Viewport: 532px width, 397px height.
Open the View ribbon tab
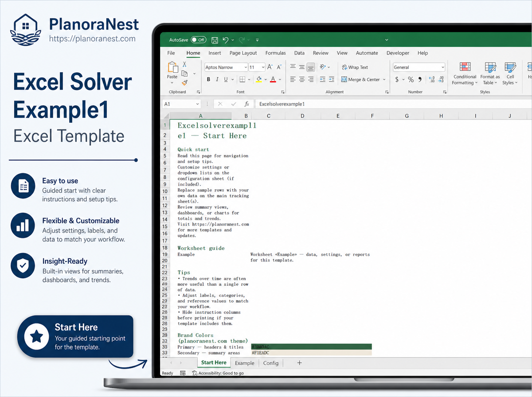[x=342, y=53]
